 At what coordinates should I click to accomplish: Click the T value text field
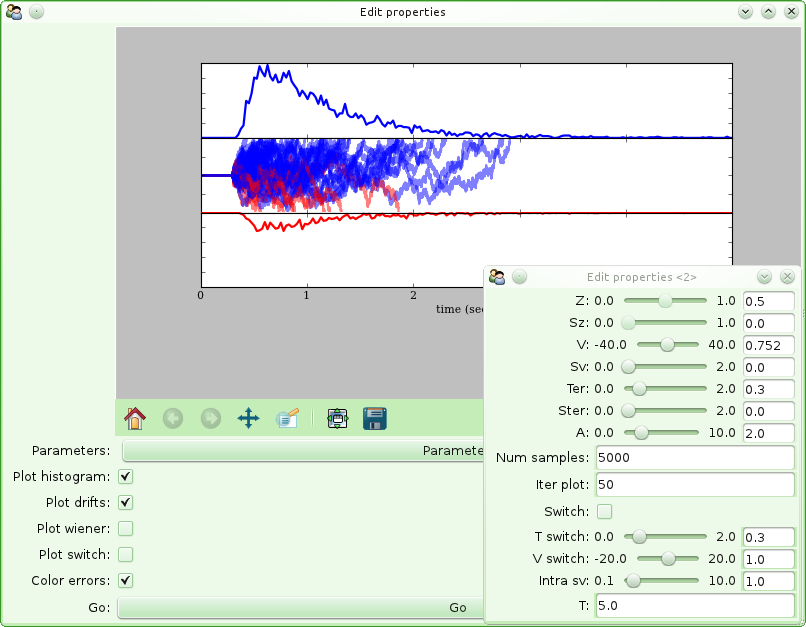(694, 606)
